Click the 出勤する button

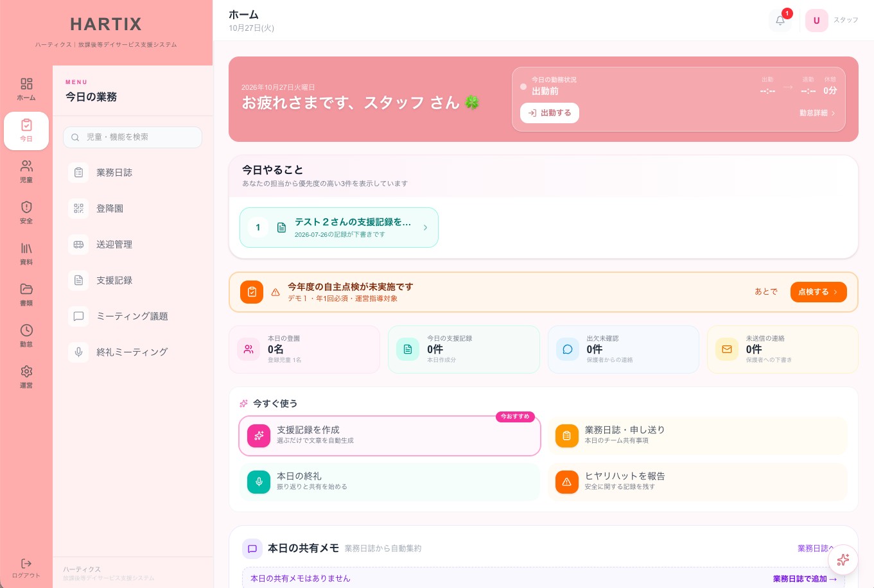pyautogui.click(x=550, y=113)
